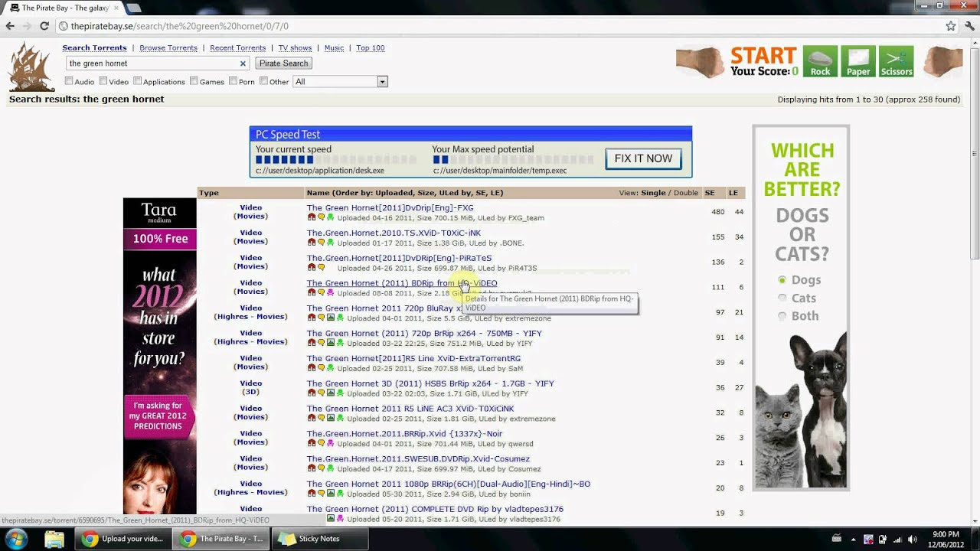Tick the Video category checkbox
The image size is (980, 551).
pos(103,81)
